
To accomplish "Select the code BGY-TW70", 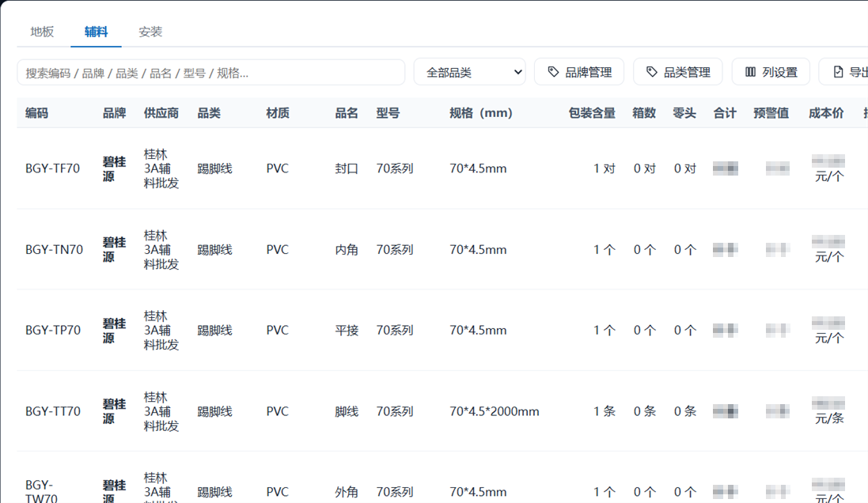I will point(41,491).
